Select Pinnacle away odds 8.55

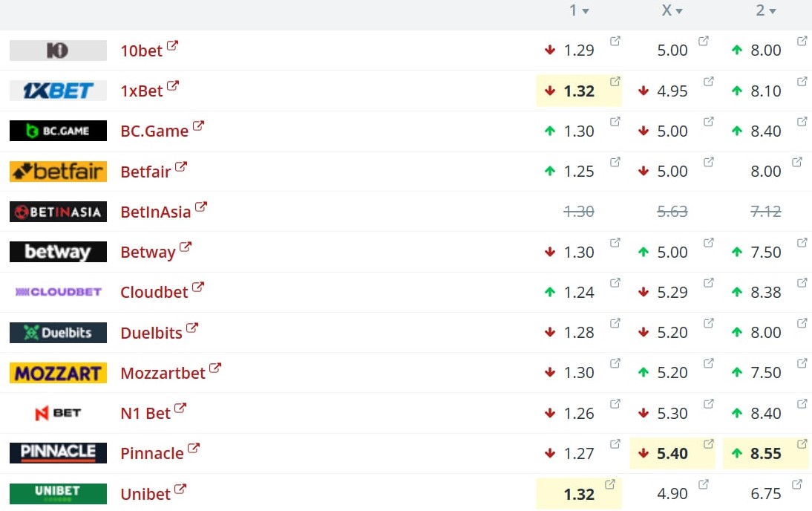coord(766,454)
